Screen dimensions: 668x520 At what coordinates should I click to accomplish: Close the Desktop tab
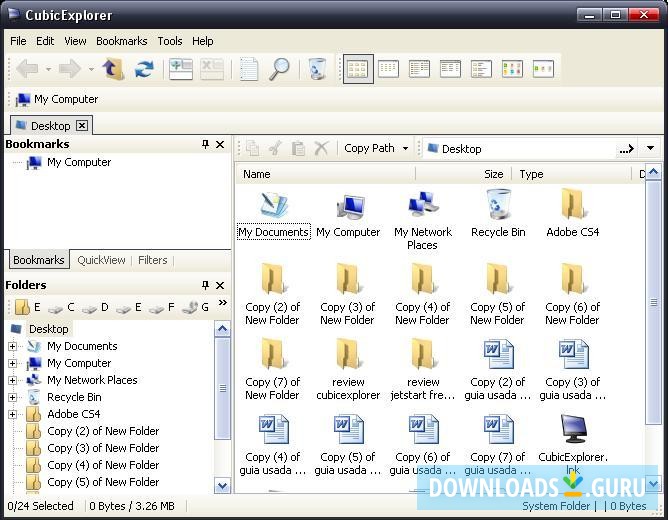(x=82, y=126)
